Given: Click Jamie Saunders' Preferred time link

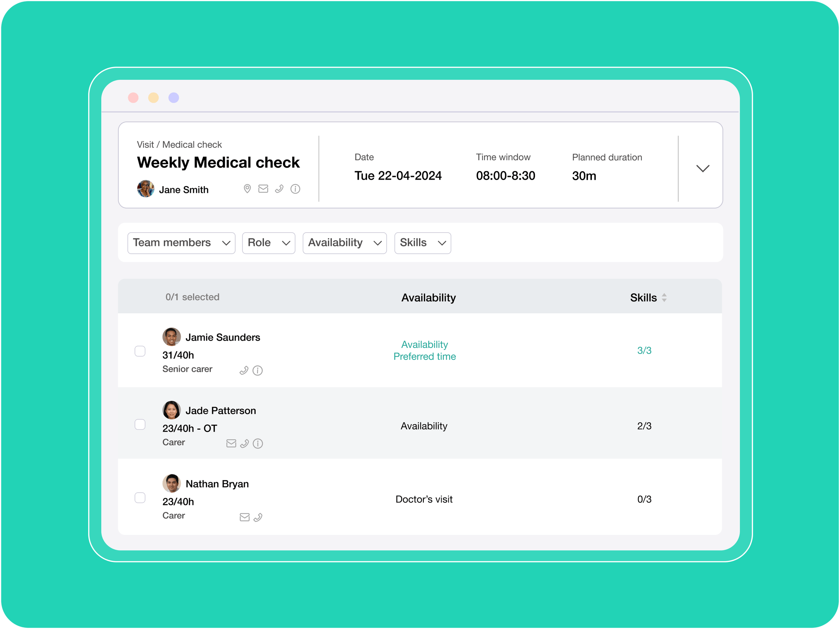Looking at the screenshot, I should [x=424, y=356].
